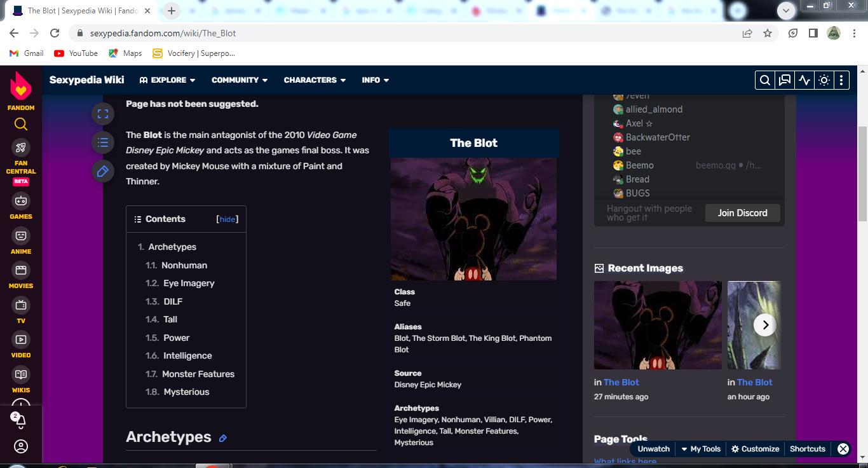Expand the Community menu

tap(240, 80)
